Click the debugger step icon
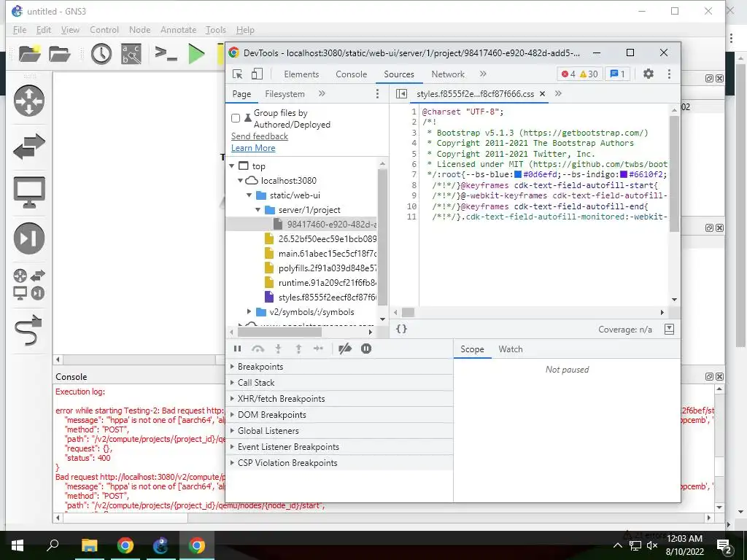The width and height of the screenshot is (747, 560). coord(318,349)
